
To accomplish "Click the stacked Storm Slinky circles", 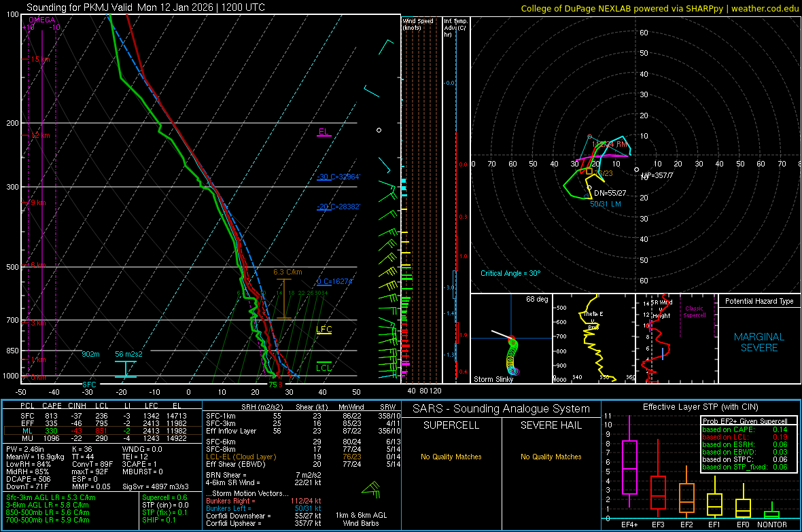I will [512, 355].
